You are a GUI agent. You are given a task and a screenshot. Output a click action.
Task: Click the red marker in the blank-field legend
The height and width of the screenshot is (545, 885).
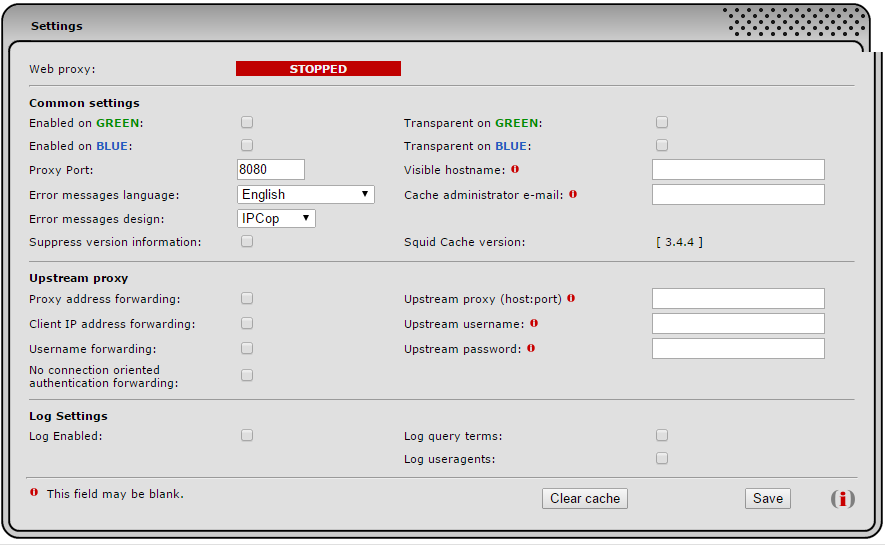pyautogui.click(x=34, y=492)
